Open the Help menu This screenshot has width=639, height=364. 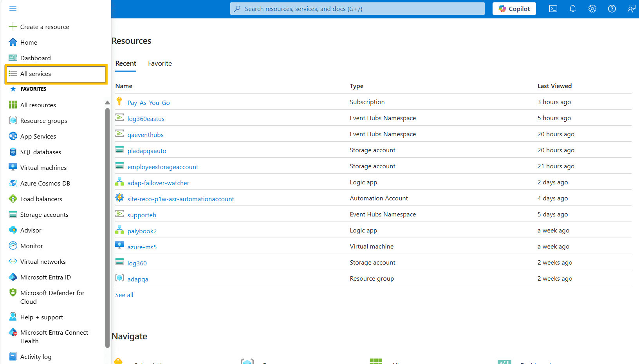(x=612, y=8)
